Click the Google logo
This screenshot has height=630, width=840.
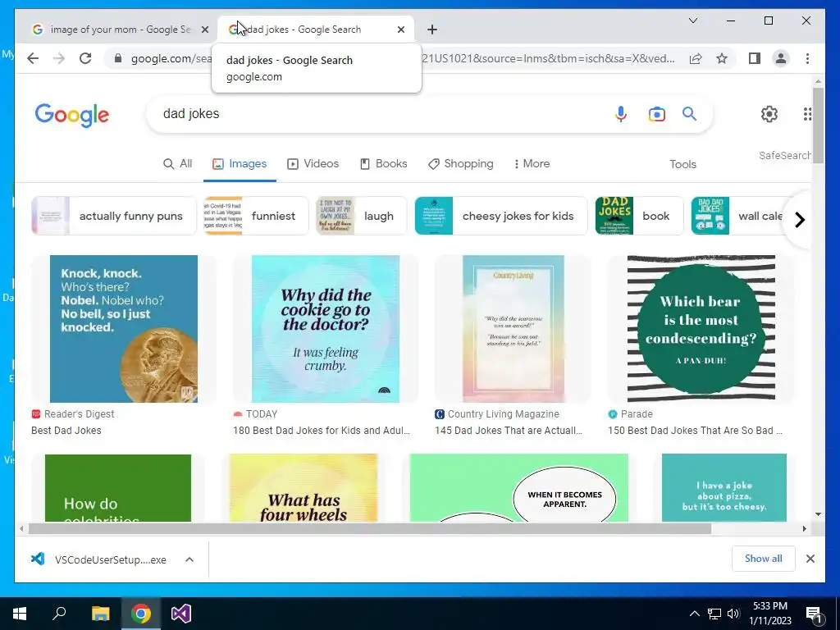tap(72, 115)
